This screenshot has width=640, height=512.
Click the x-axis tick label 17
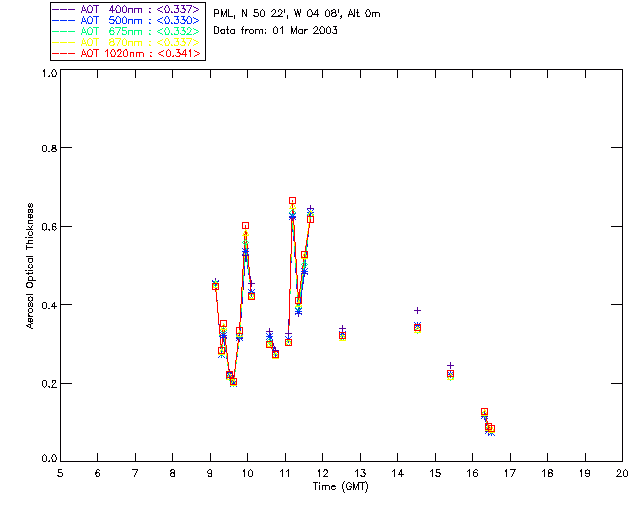pyautogui.click(x=510, y=473)
